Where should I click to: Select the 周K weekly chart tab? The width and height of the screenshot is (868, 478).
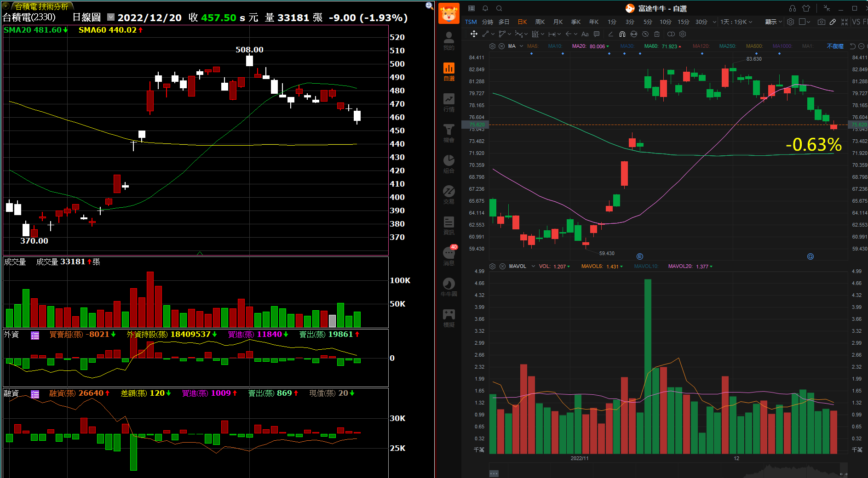click(x=540, y=22)
